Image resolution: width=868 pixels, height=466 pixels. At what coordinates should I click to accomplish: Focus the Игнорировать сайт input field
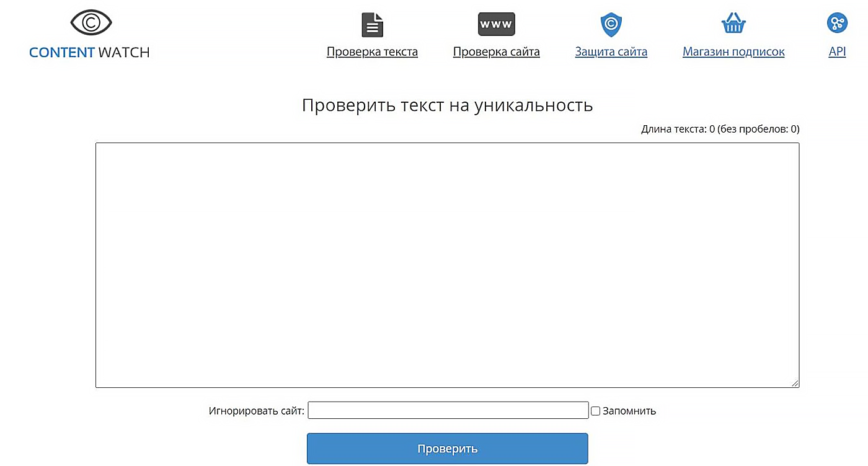(x=448, y=410)
